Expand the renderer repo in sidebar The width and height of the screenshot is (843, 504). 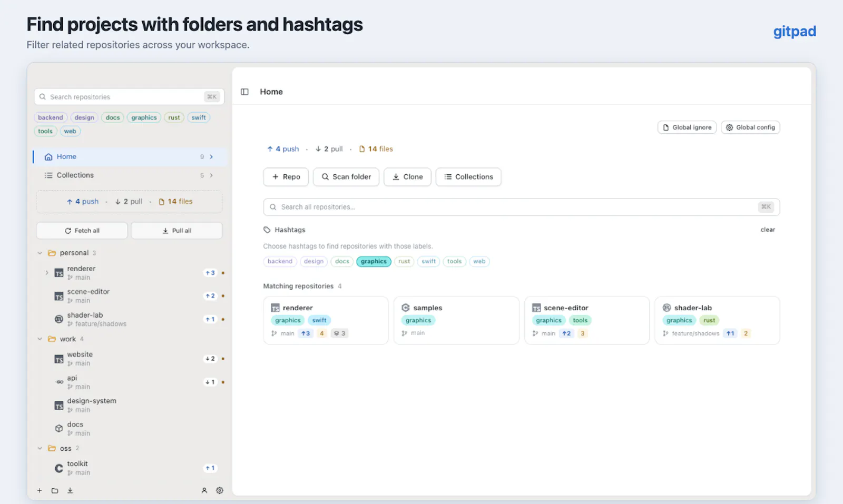(x=47, y=273)
